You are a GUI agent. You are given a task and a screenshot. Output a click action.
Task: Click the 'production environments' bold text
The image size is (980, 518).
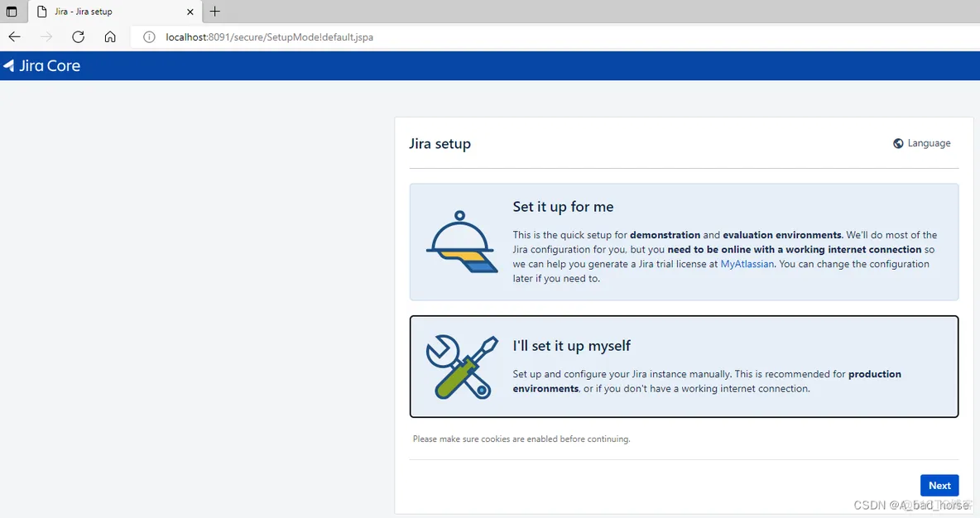(x=707, y=381)
